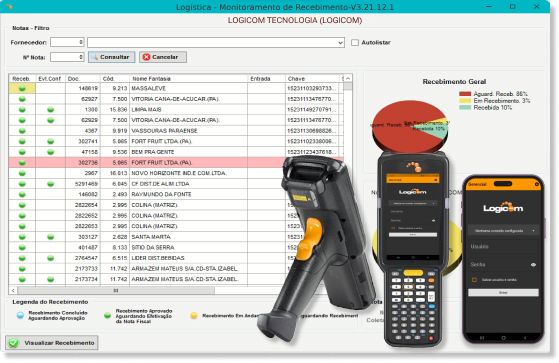The image size is (559, 363).
Task: Click green check icon on Visualizar Recebimento
Action: tap(14, 343)
